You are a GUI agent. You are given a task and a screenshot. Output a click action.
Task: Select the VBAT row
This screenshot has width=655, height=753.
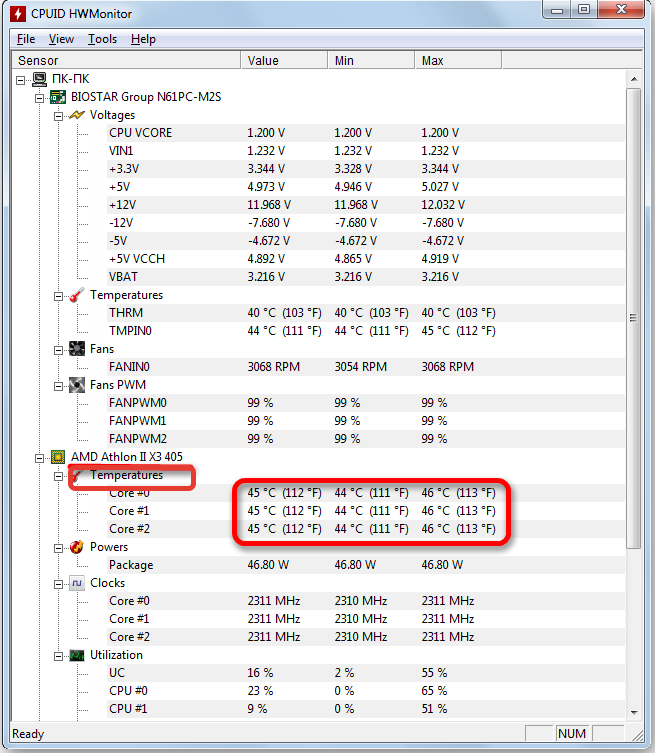tap(366, 277)
